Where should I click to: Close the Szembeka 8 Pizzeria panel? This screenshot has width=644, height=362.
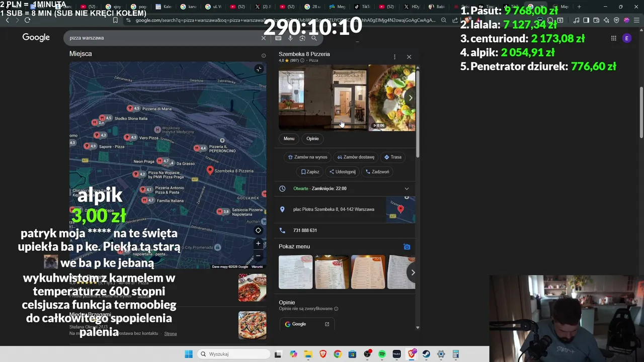coord(409,57)
